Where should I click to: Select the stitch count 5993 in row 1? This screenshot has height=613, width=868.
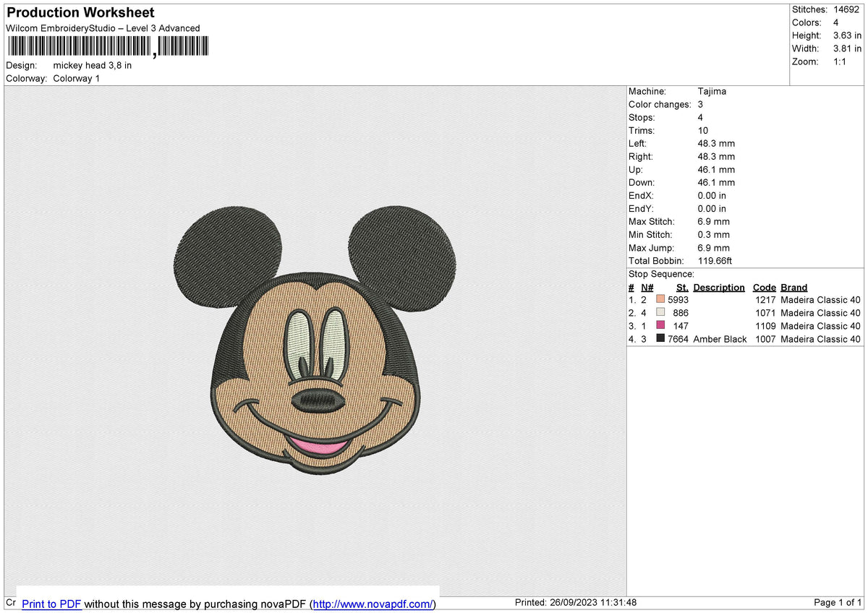678,299
